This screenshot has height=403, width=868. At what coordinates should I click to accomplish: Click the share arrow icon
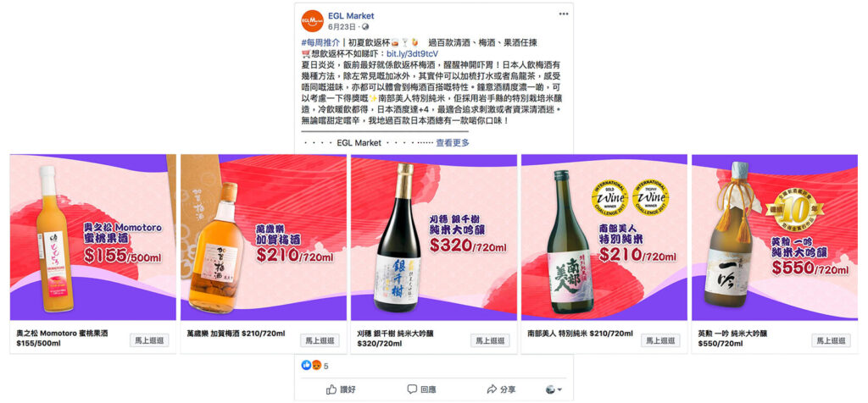[492, 389]
